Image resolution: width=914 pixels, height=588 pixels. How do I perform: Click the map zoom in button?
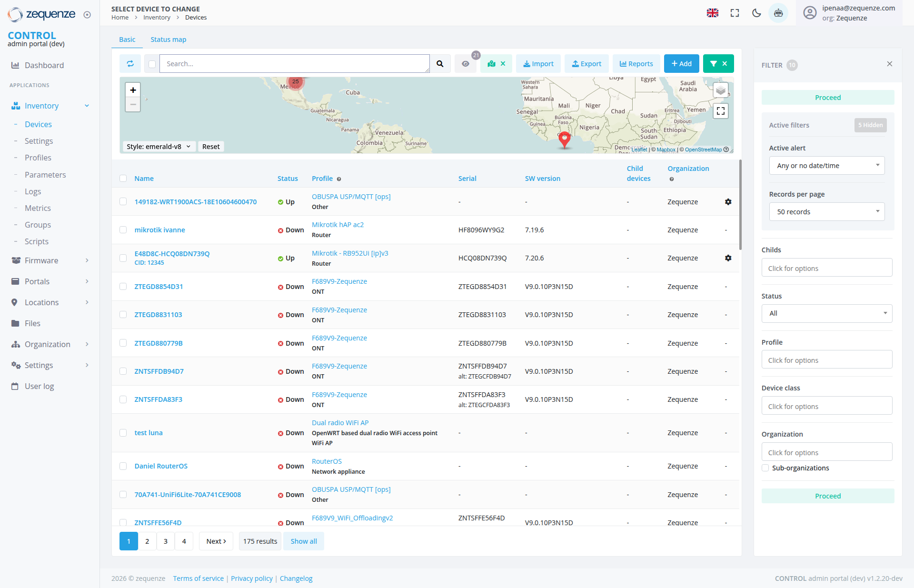[x=133, y=90]
